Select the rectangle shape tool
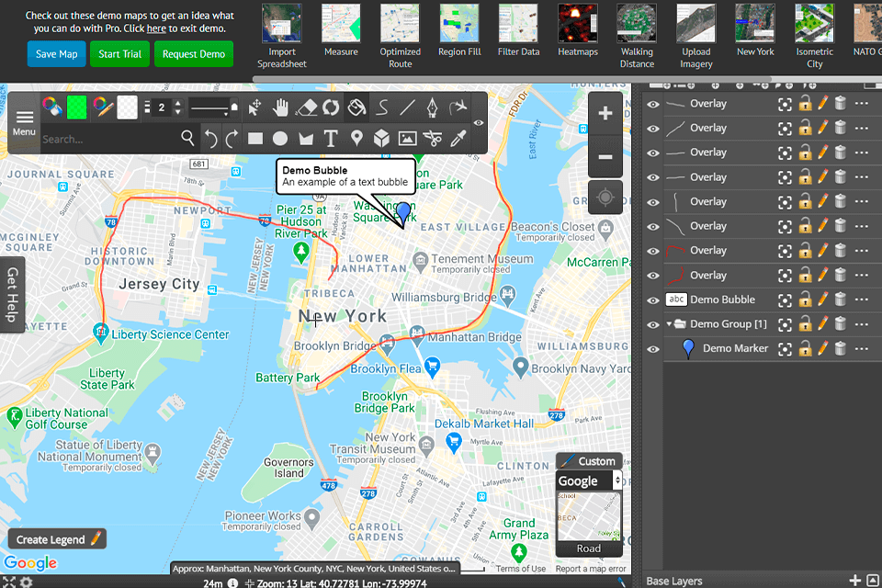This screenshot has width=882, height=588. click(255, 139)
